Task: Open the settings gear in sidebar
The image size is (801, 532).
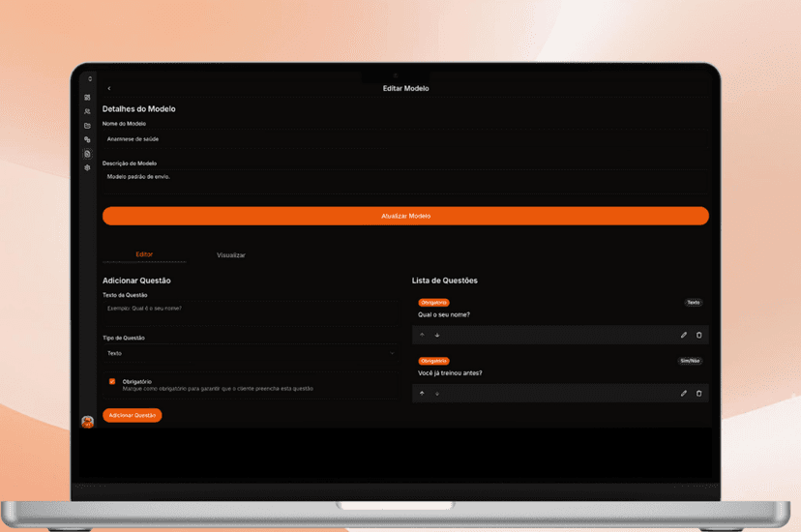Action: pos(87,168)
